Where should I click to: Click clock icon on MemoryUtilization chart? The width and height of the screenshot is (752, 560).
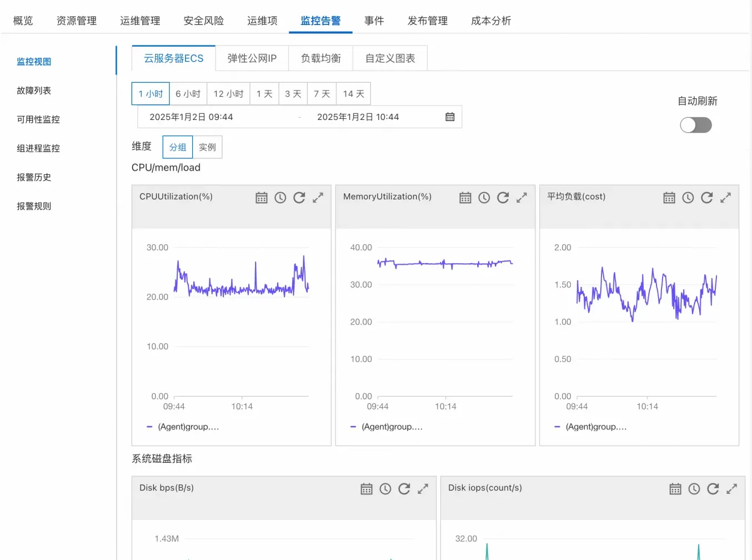(x=484, y=198)
